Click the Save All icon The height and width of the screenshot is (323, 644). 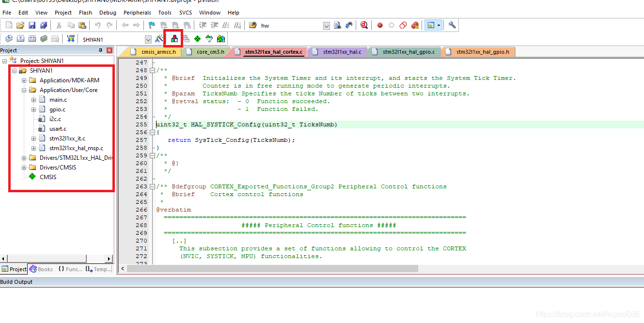[44, 25]
